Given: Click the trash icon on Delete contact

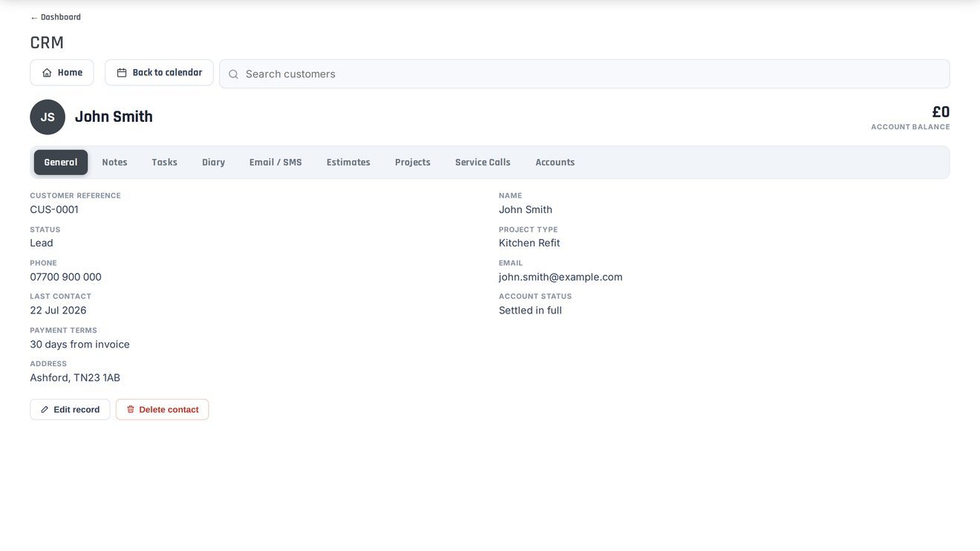Looking at the screenshot, I should [x=131, y=410].
